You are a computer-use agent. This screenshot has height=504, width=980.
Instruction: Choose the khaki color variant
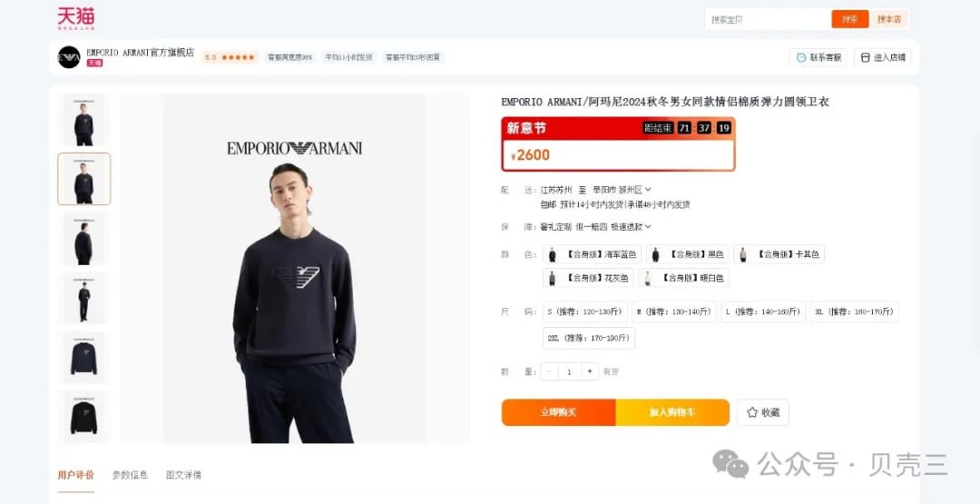pos(779,254)
